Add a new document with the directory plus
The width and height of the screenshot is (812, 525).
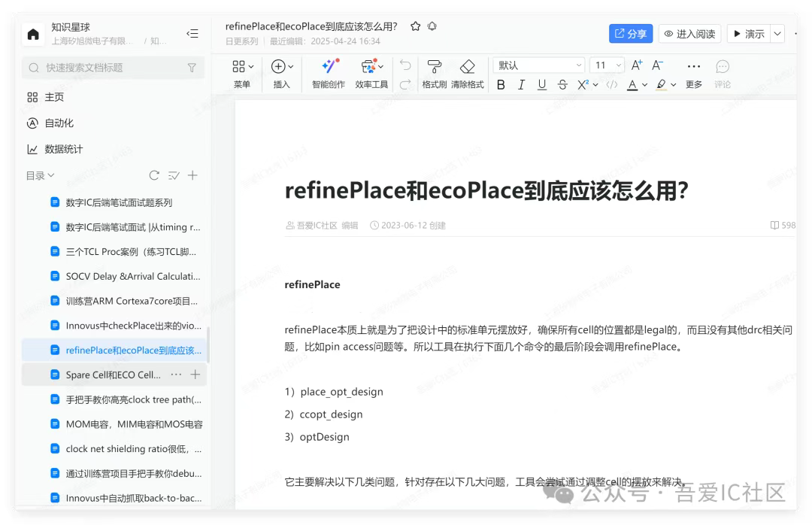click(x=192, y=175)
